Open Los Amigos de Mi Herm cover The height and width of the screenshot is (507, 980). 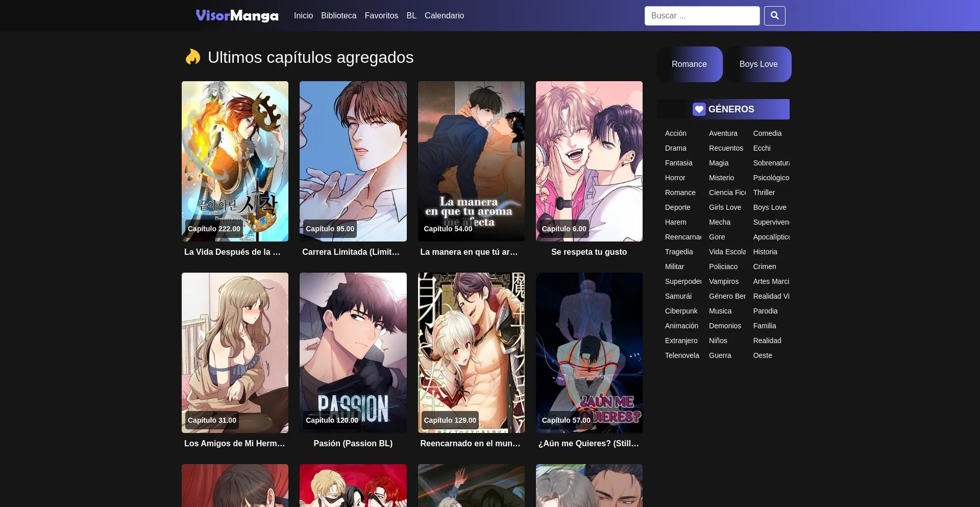tap(235, 353)
